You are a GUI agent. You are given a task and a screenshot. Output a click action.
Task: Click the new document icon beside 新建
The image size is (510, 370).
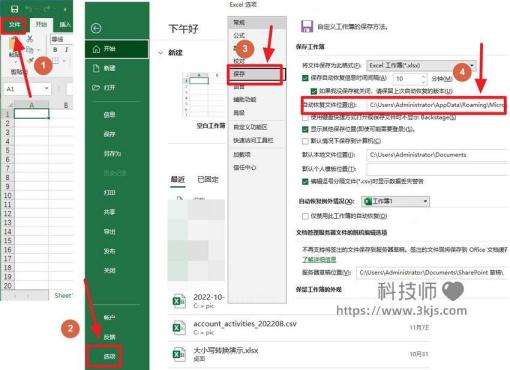pyautogui.click(x=96, y=68)
